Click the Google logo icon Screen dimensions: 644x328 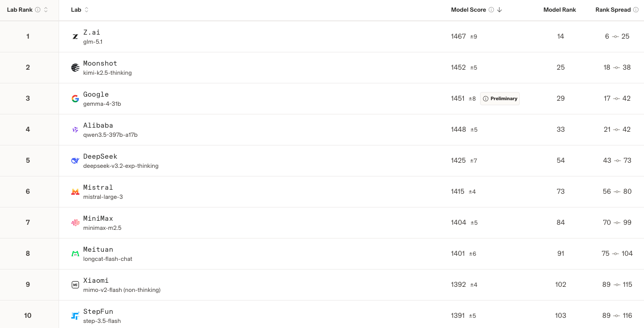(75, 99)
